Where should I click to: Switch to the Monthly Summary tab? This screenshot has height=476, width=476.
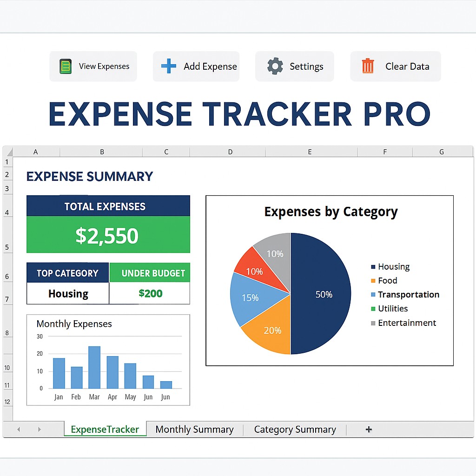pyautogui.click(x=195, y=429)
